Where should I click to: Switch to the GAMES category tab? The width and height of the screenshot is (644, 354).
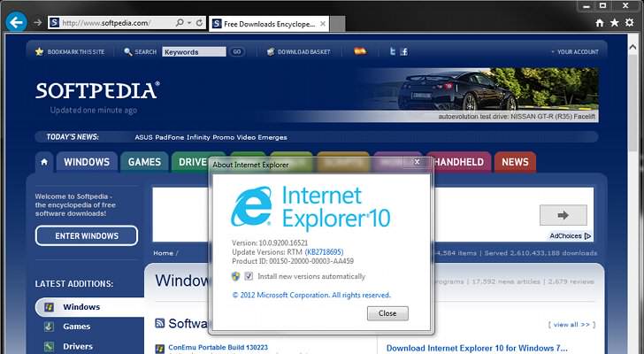coord(144,162)
